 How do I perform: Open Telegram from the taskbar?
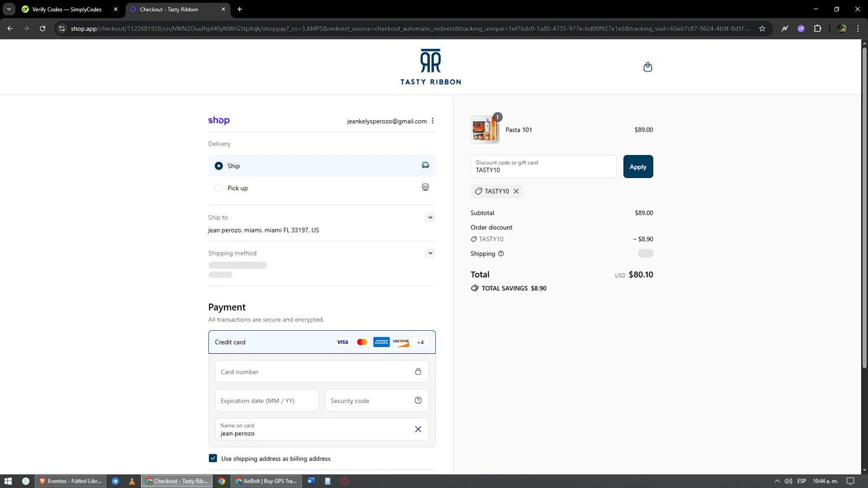[x=115, y=481]
